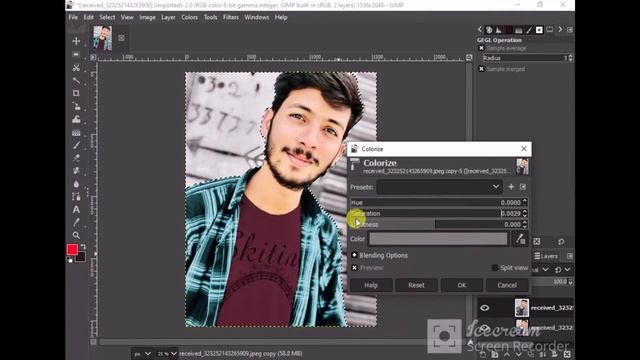Confirm Colorize with OK button

pos(462,285)
